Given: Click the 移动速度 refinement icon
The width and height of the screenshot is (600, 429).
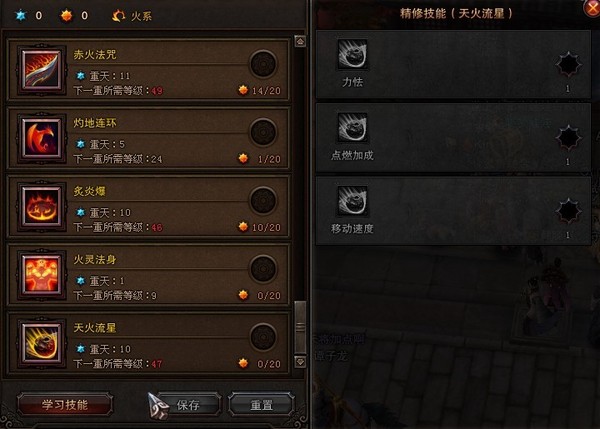Looking at the screenshot, I should 352,201.
